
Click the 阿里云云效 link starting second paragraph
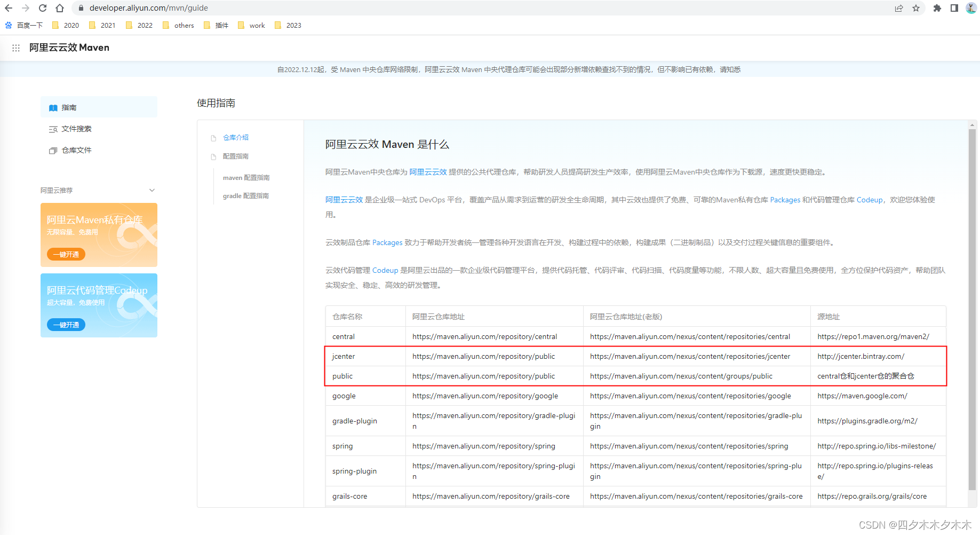[344, 200]
